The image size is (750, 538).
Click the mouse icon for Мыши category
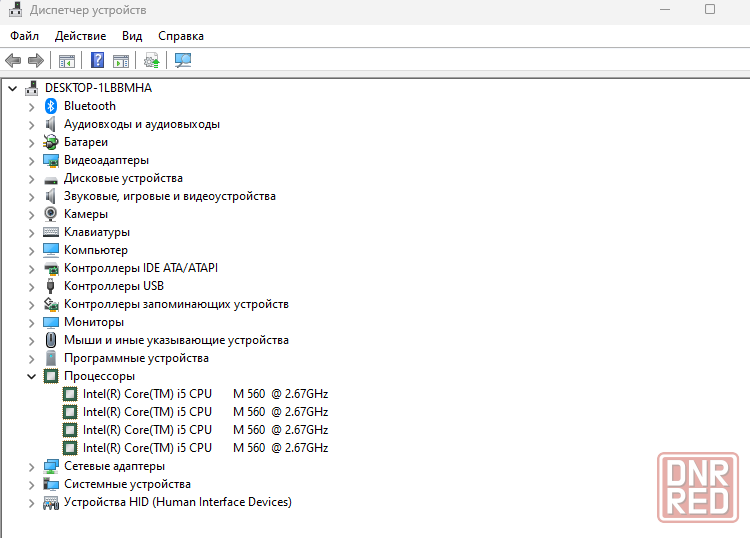(51, 340)
